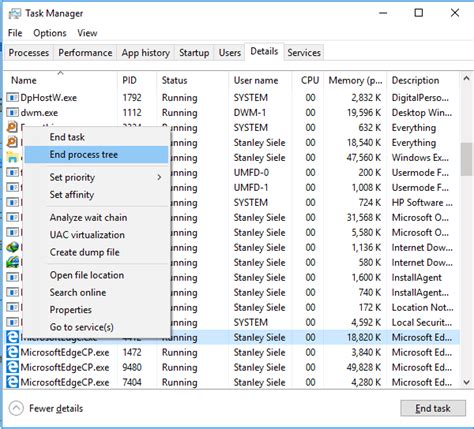The width and height of the screenshot is (474, 429).
Task: Switch to the Performance tab
Action: point(85,53)
